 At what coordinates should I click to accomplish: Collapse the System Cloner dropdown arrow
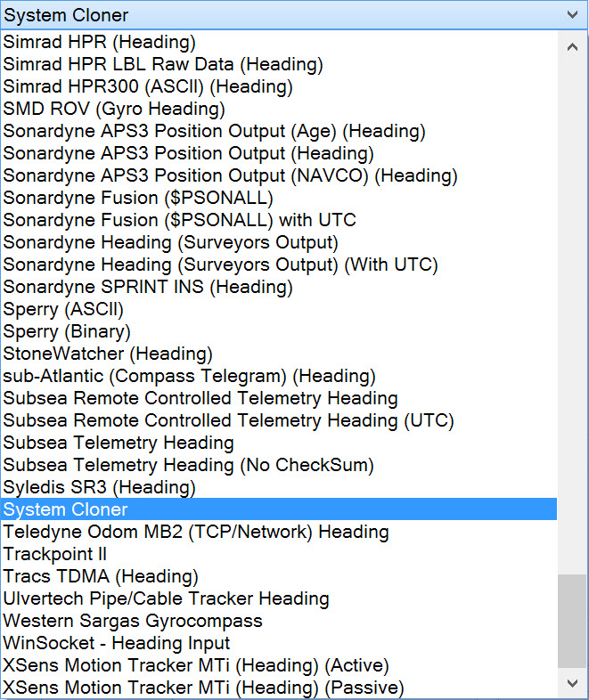pyautogui.click(x=572, y=14)
